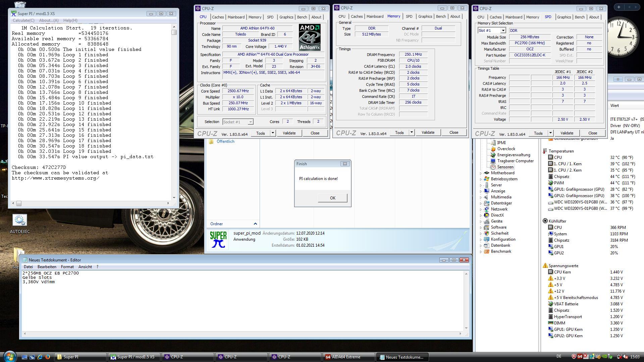Screen dimensions: 644x362
Task: Click CPU Kern 1.440 V row in AIDA64
Action: tap(585, 272)
